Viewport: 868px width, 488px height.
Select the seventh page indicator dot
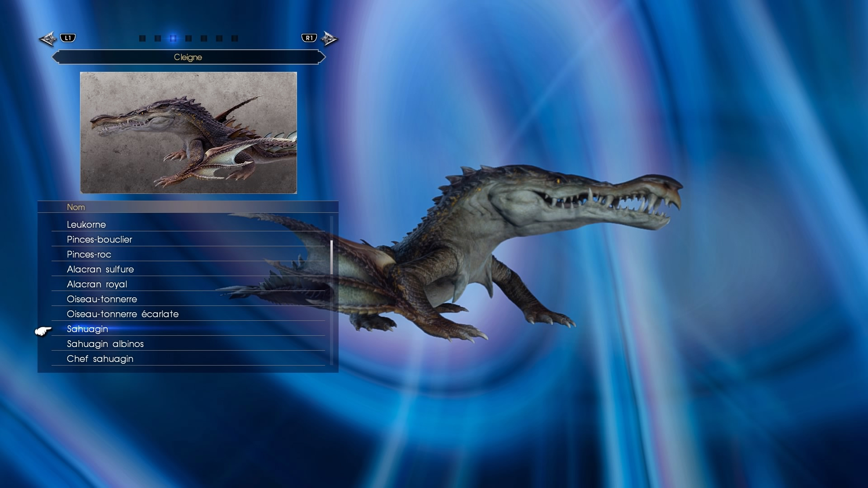(235, 38)
